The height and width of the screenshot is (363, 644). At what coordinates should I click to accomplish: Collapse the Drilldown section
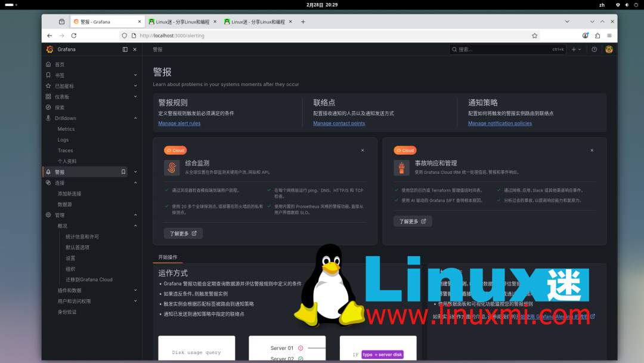(135, 118)
